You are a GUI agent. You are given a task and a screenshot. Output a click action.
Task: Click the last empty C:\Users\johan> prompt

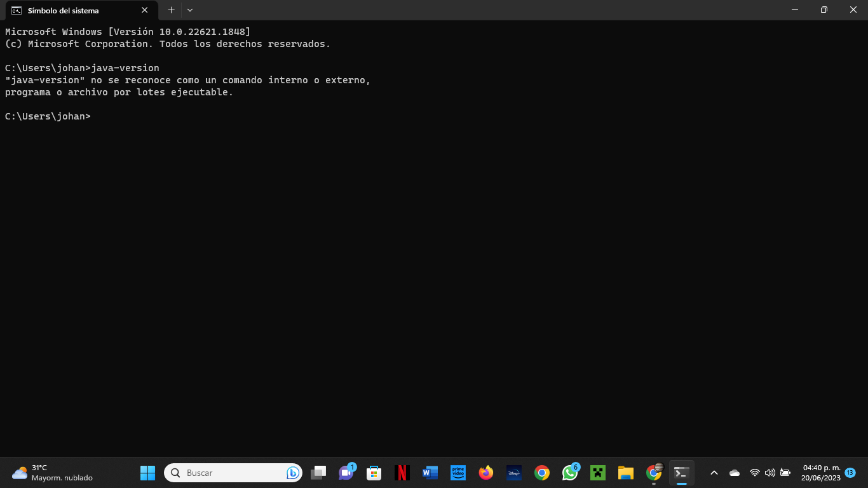[48, 116]
